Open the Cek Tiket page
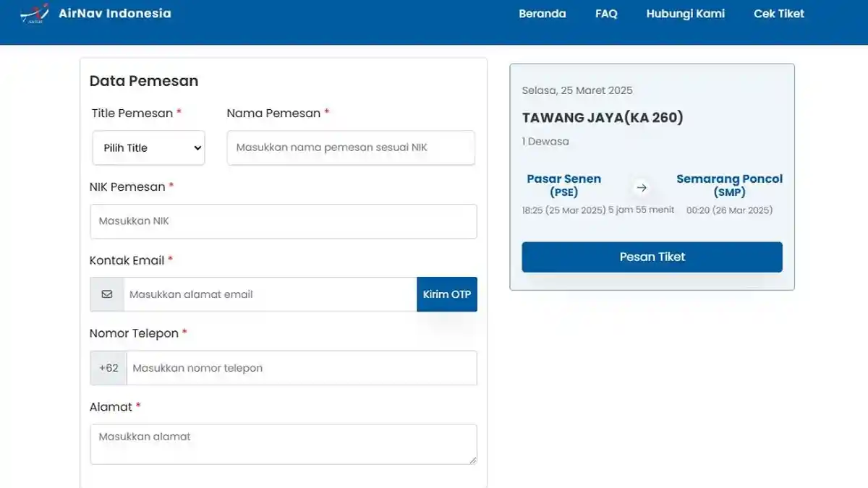The width and height of the screenshot is (868, 488). pyautogui.click(x=778, y=13)
